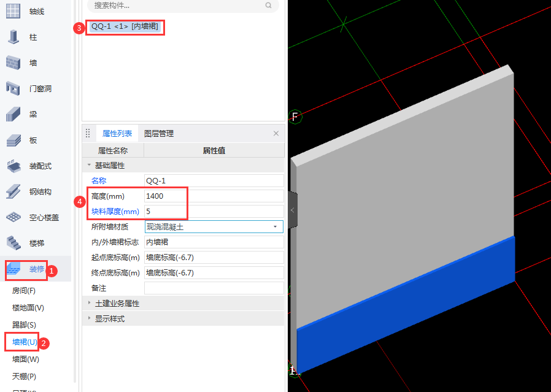Click the 块料厚度(mm) property label

click(115, 212)
